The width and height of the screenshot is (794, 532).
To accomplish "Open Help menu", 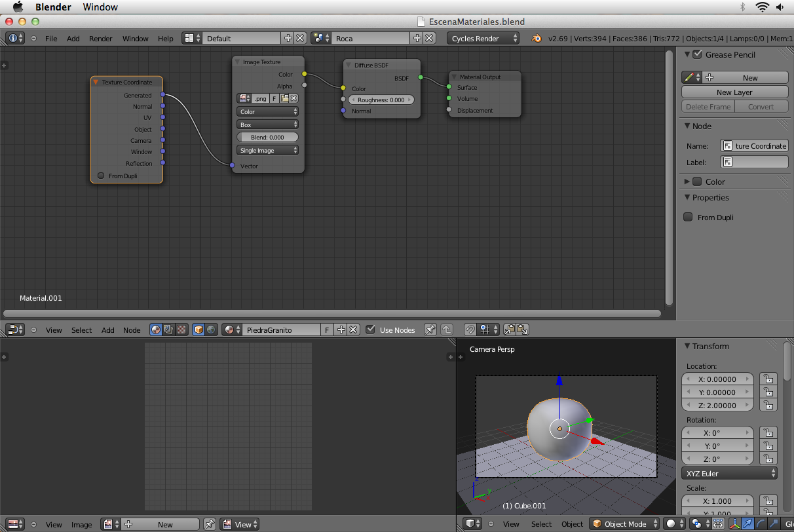I will (166, 38).
